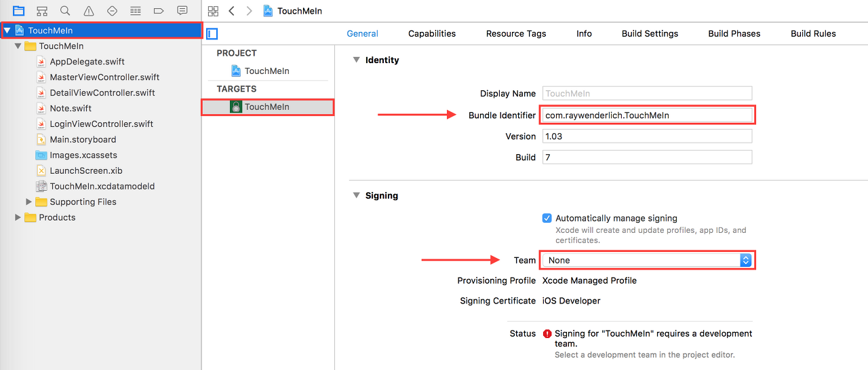This screenshot has height=370, width=868.
Task: Select DetailViewController.swift file
Action: point(102,93)
